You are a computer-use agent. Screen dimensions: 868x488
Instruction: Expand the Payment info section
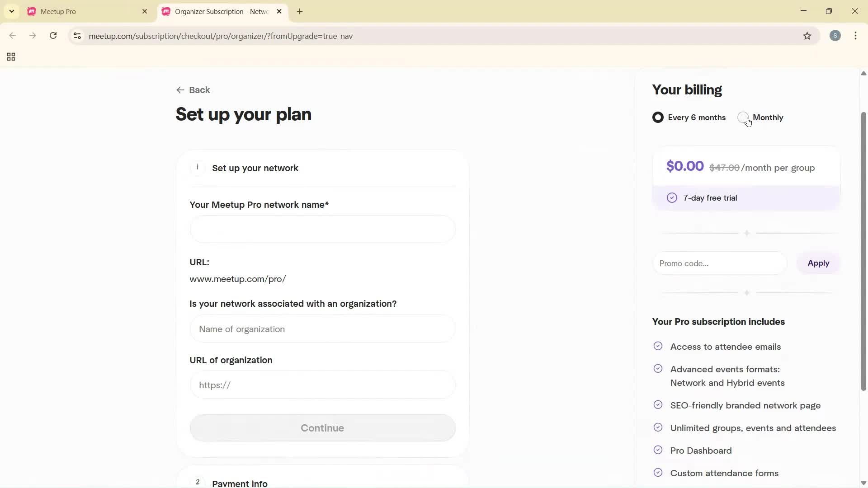240,483
